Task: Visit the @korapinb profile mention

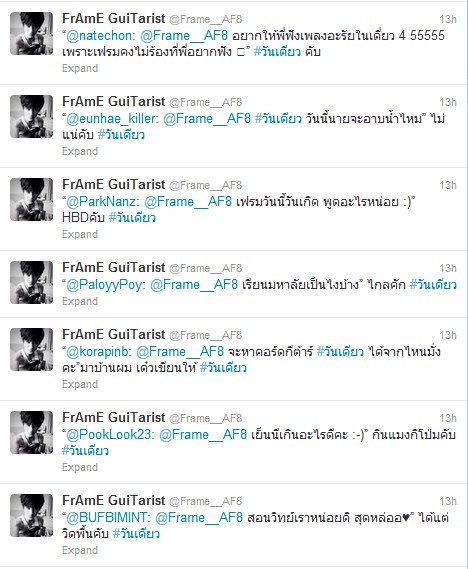Action: pos(98,352)
